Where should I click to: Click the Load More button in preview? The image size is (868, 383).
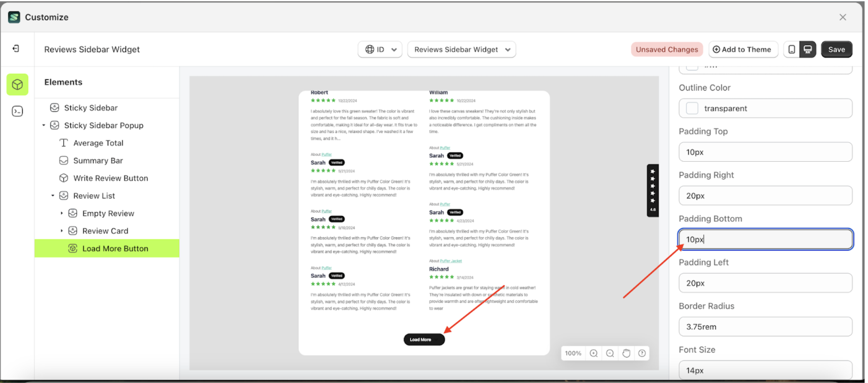click(x=424, y=339)
